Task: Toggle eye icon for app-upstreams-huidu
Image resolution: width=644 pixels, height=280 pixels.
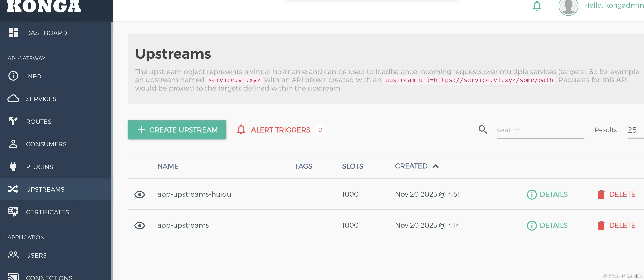Action: (140, 194)
